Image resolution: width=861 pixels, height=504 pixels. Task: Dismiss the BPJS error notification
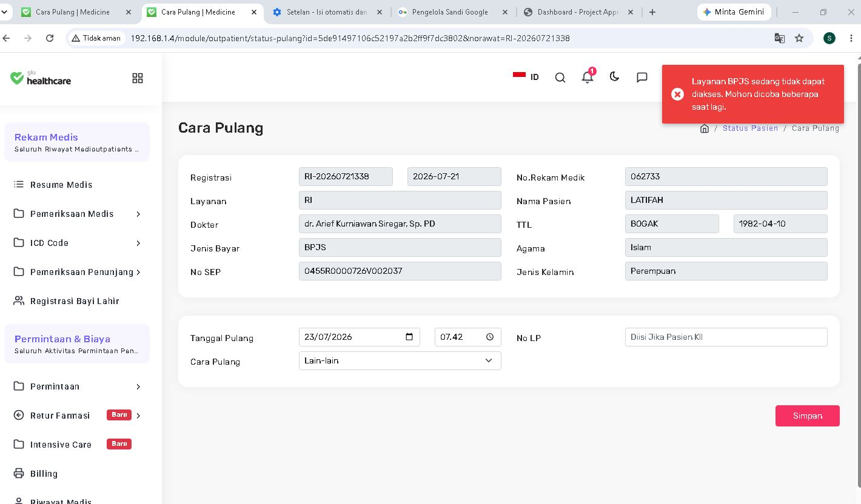tap(678, 94)
